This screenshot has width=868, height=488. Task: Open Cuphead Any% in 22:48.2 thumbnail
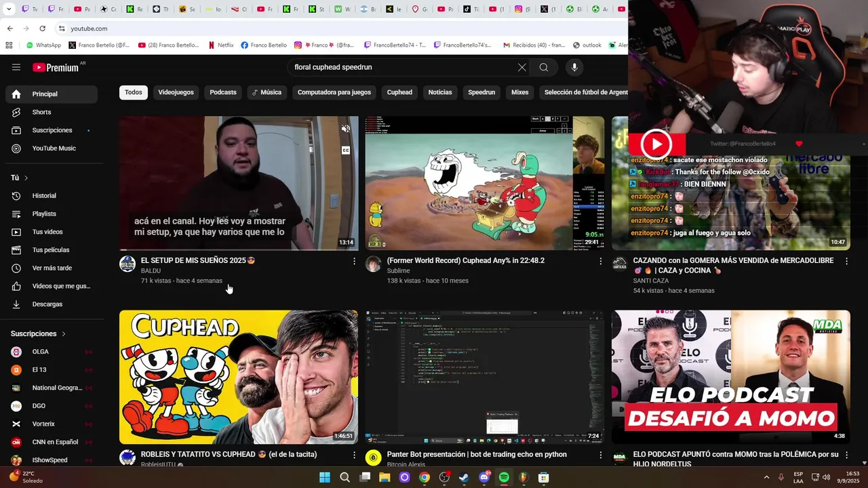485,183
